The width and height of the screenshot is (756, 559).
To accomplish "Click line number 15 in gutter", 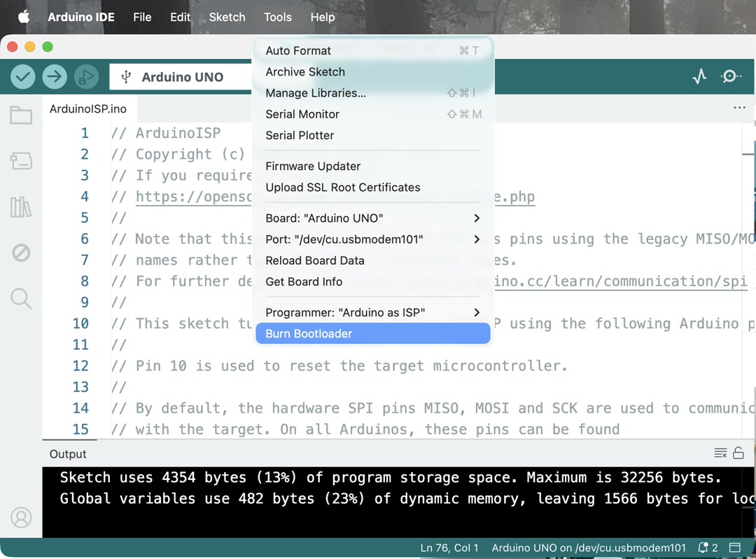I will 80,430.
